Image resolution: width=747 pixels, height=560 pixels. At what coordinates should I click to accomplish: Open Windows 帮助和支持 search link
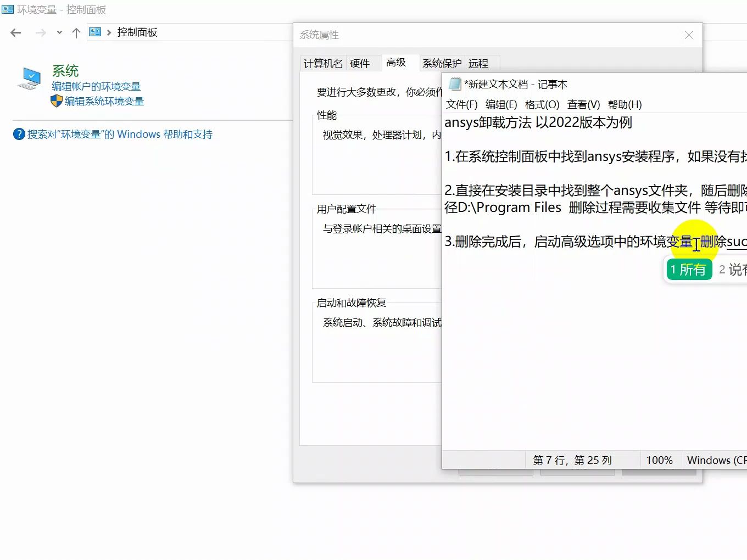click(x=120, y=134)
